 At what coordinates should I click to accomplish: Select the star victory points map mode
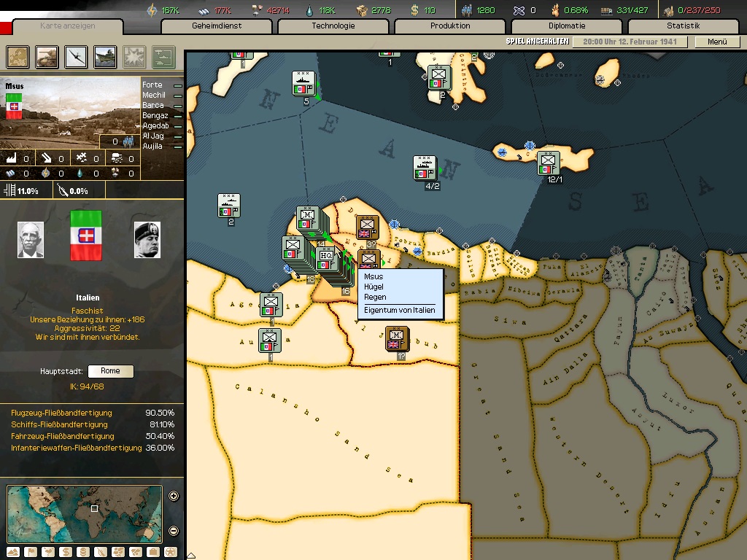171,552
